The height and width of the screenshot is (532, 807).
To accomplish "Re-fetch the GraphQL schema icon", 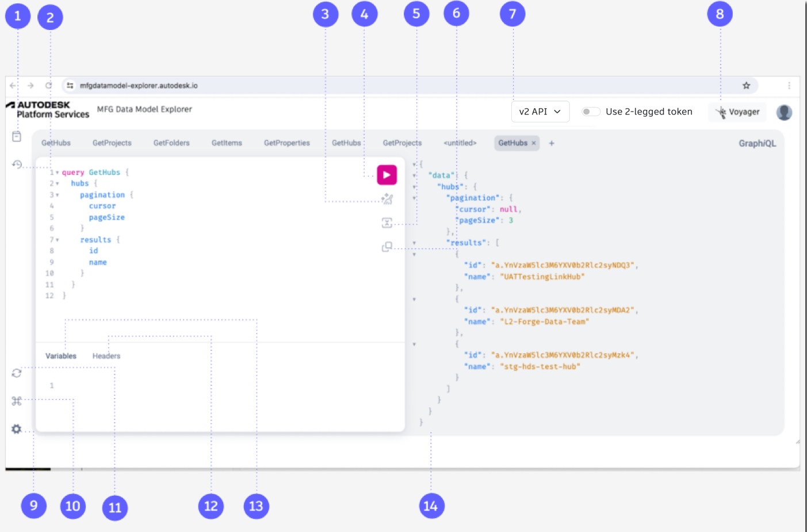I will click(17, 373).
